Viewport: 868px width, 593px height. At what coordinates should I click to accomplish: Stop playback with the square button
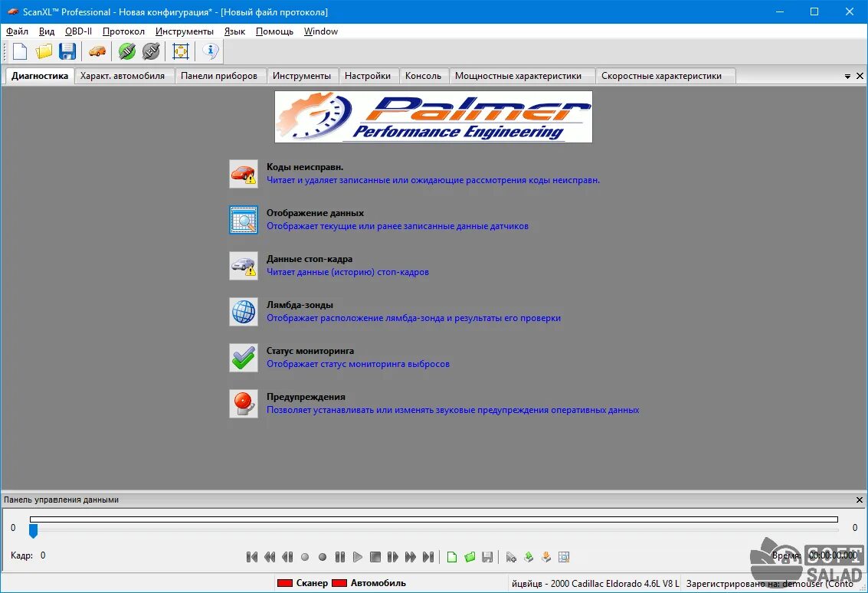pyautogui.click(x=375, y=557)
